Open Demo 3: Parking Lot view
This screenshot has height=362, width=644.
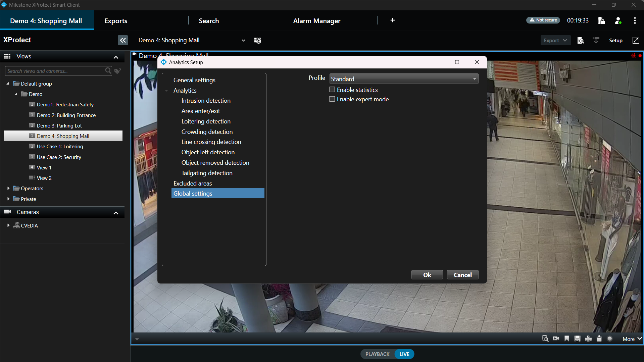coord(59,125)
